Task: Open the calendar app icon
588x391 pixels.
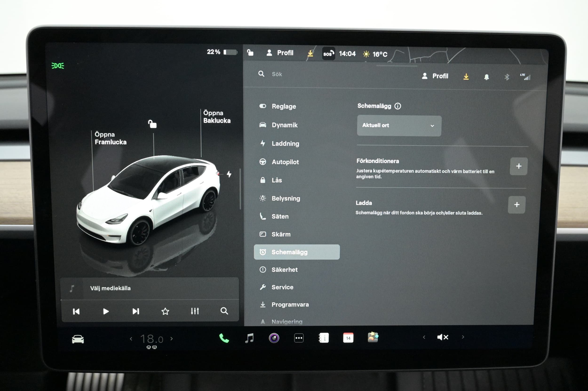Action: pyautogui.click(x=348, y=338)
